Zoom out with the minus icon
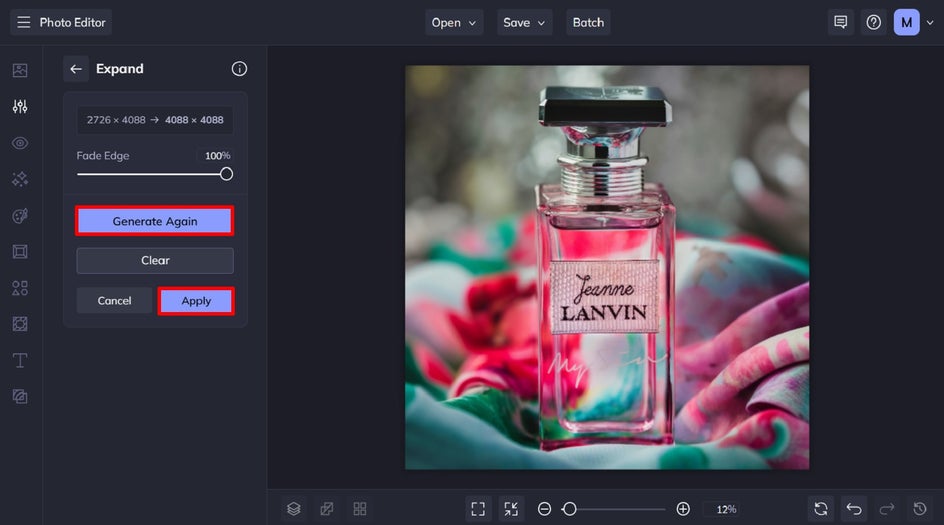 [544, 509]
